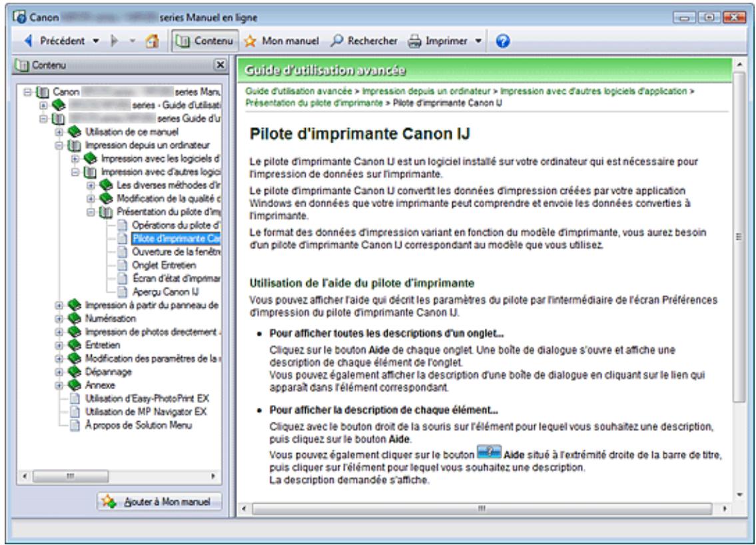Follow Présentation du pilote d'imprimante breadcrumb
The height and width of the screenshot is (545, 756).
(x=314, y=103)
